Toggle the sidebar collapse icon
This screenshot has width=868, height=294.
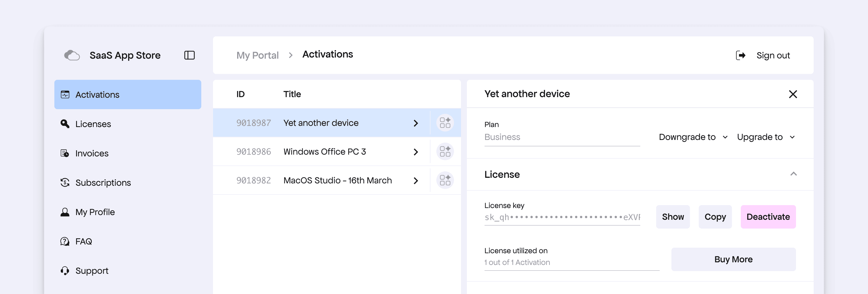pos(189,55)
